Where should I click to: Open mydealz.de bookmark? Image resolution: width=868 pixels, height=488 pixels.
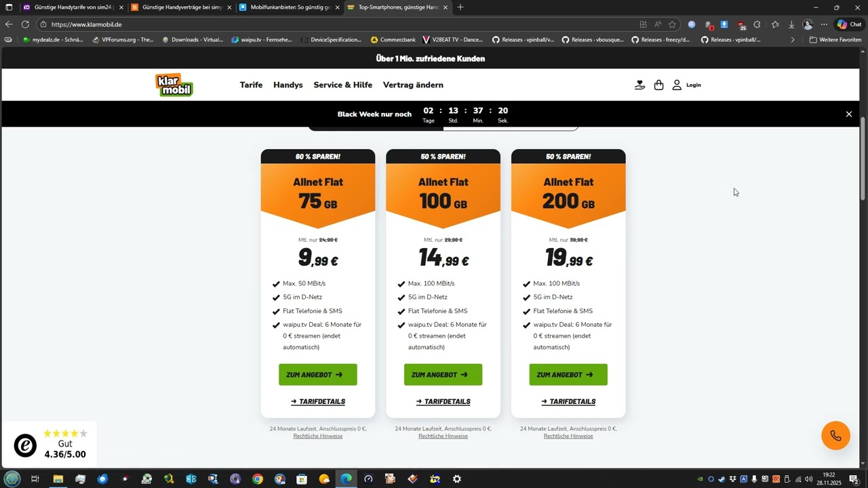click(52, 40)
